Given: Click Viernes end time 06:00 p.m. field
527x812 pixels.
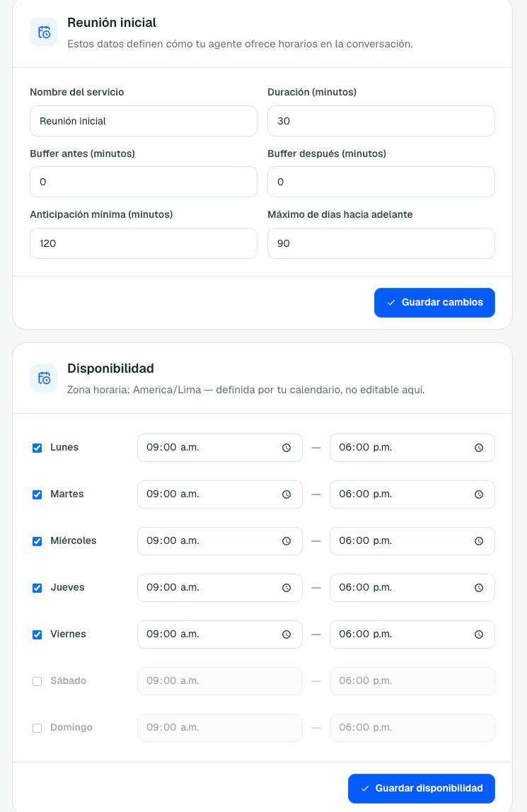Looking at the screenshot, I should coord(412,634).
